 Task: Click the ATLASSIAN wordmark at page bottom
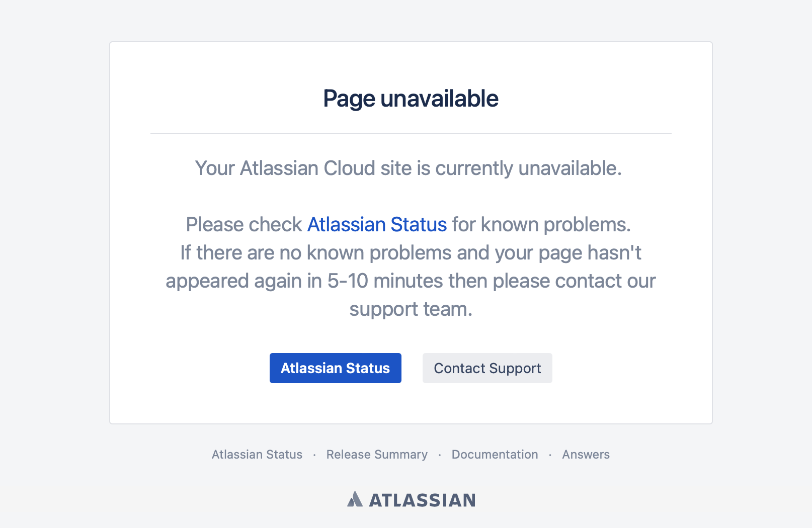pos(423,499)
